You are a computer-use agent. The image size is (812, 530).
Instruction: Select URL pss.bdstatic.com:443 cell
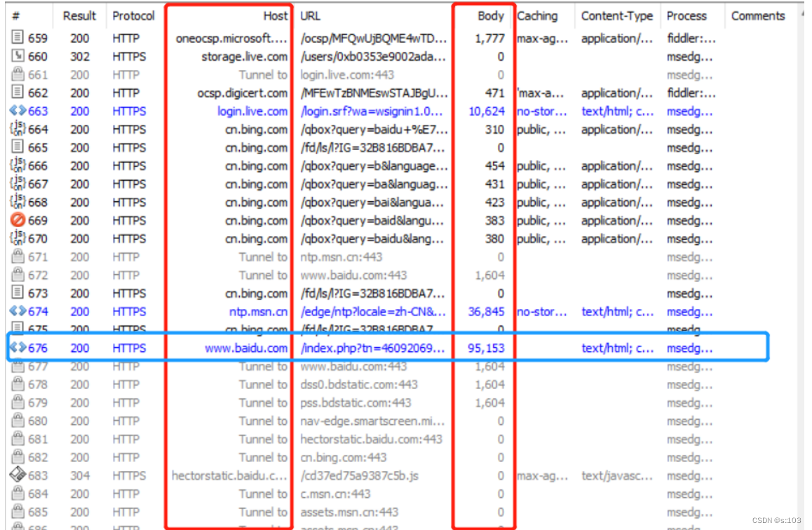click(x=356, y=402)
